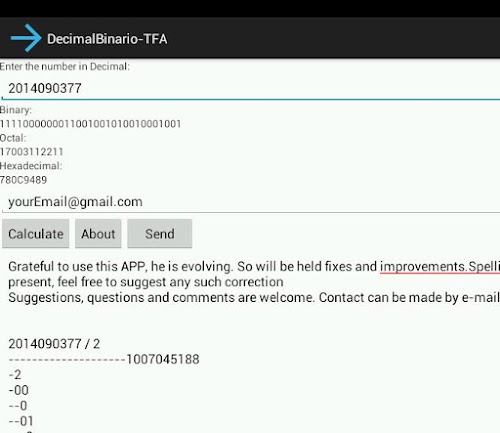Open the About button

click(x=98, y=234)
